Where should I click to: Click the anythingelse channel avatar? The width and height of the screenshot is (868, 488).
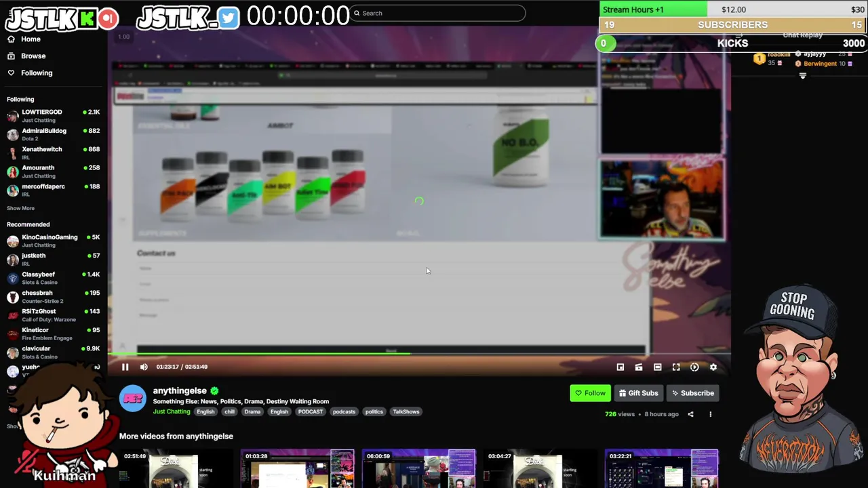click(133, 399)
